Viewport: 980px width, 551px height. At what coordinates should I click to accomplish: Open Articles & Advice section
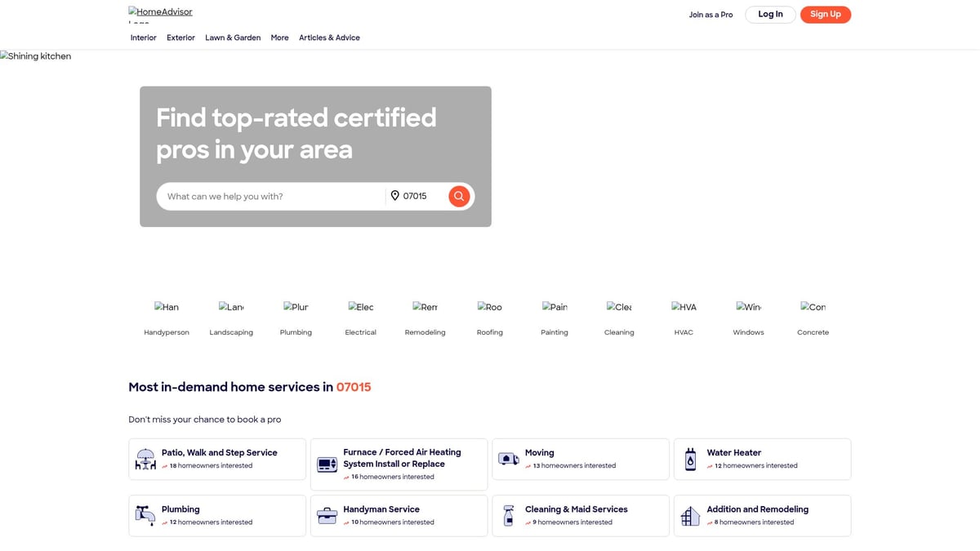coord(329,38)
